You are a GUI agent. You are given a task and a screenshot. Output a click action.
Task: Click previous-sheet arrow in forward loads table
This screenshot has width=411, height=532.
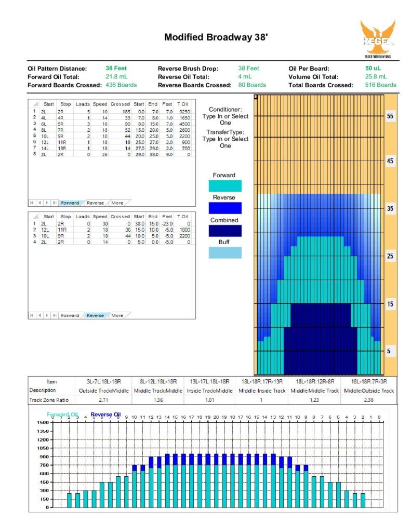pos(39,203)
